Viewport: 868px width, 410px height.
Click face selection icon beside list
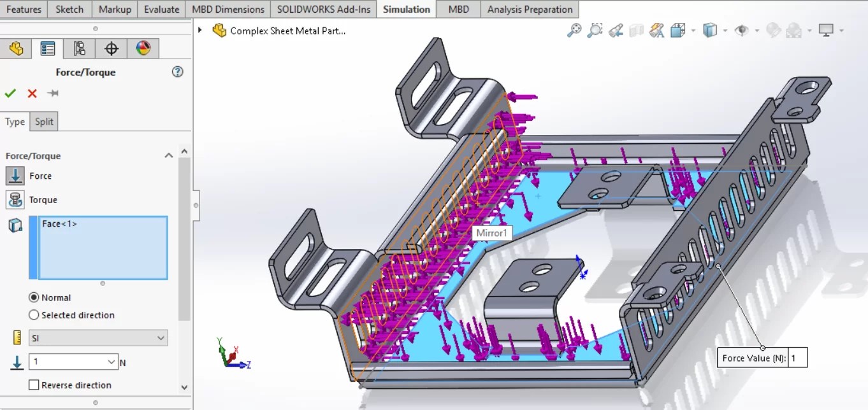pos(15,225)
